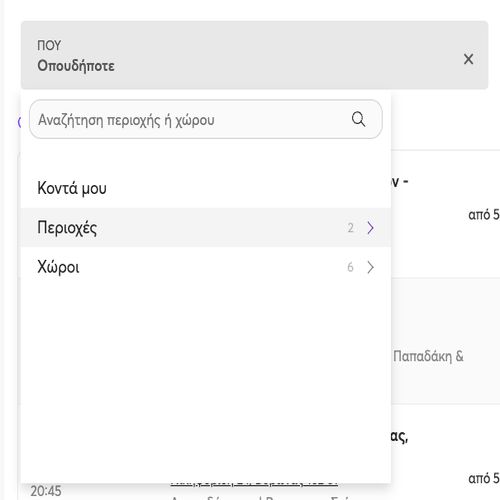Click the count 6 beside Χώροι
The image size is (500, 500).
pos(350,267)
